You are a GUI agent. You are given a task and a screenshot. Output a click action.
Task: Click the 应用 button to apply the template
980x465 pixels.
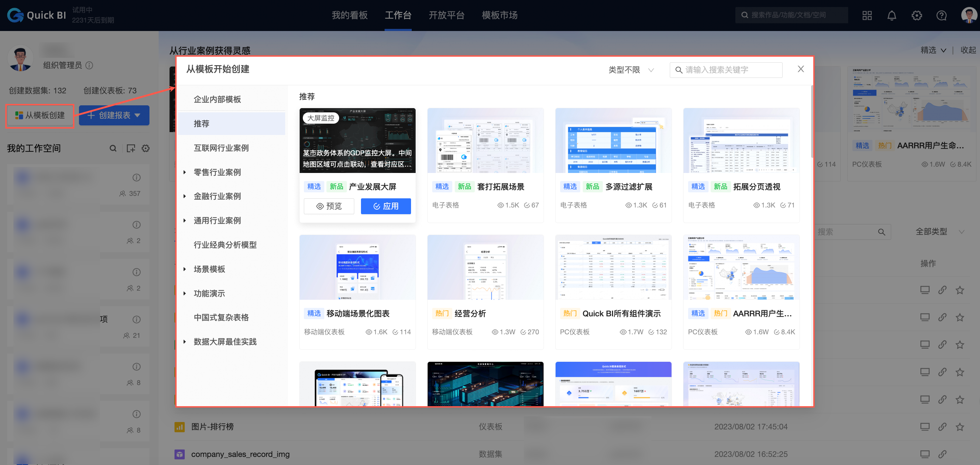point(386,206)
